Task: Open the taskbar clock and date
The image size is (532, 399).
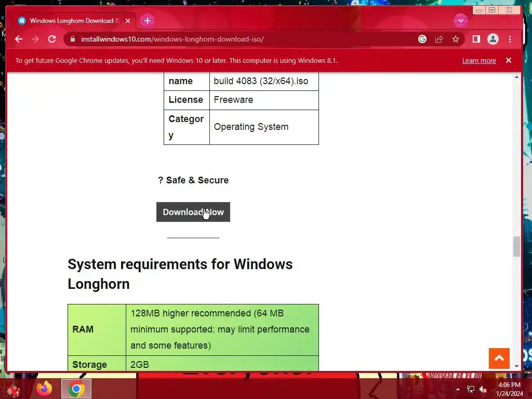Action: [x=509, y=389]
